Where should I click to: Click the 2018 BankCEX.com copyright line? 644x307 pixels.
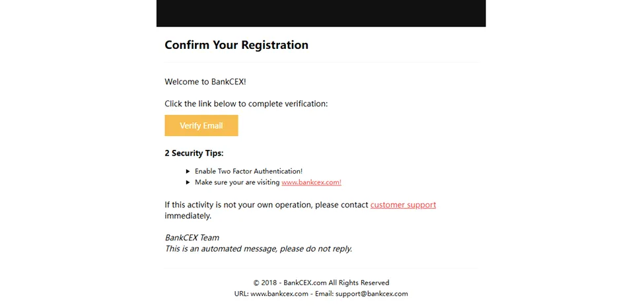(x=321, y=283)
